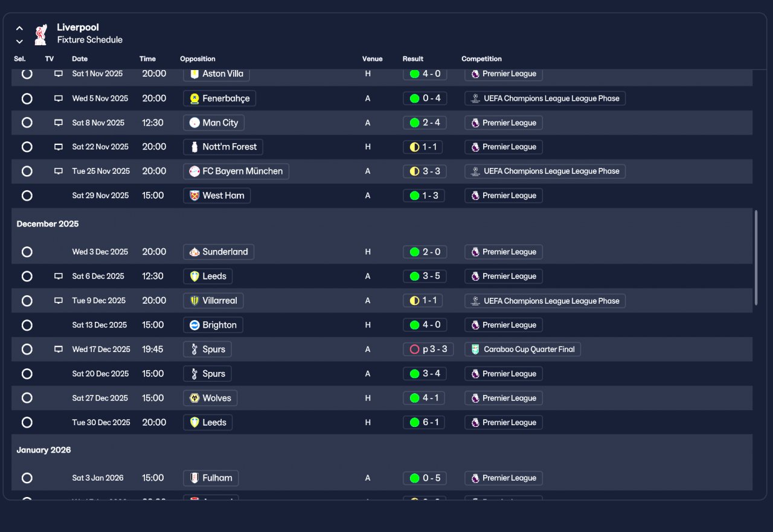View the 0 - 5 result against Fulham
This screenshot has height=532, width=773.
tap(425, 478)
